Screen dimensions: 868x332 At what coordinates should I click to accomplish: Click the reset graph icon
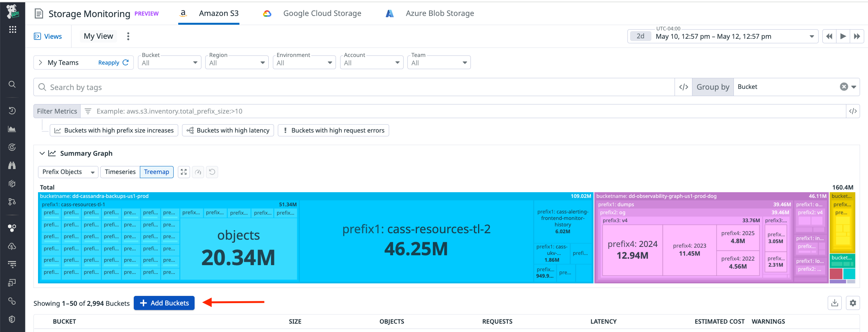212,172
